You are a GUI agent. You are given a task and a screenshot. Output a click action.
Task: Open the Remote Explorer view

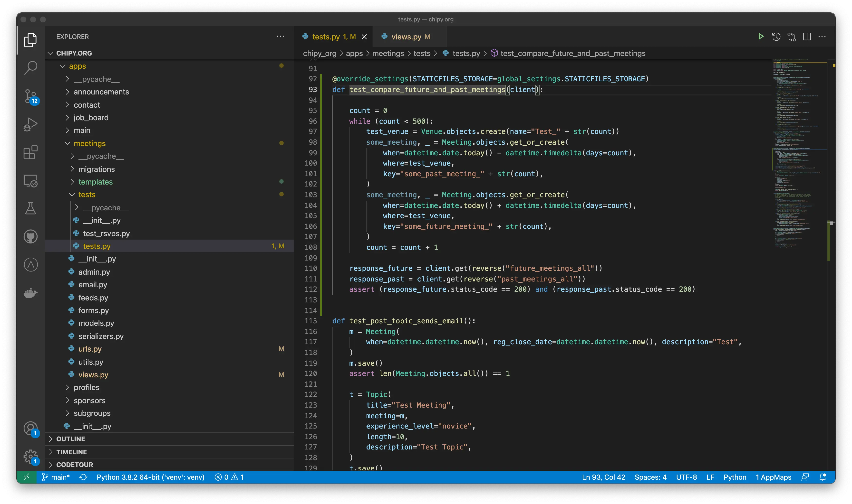pos(31,181)
